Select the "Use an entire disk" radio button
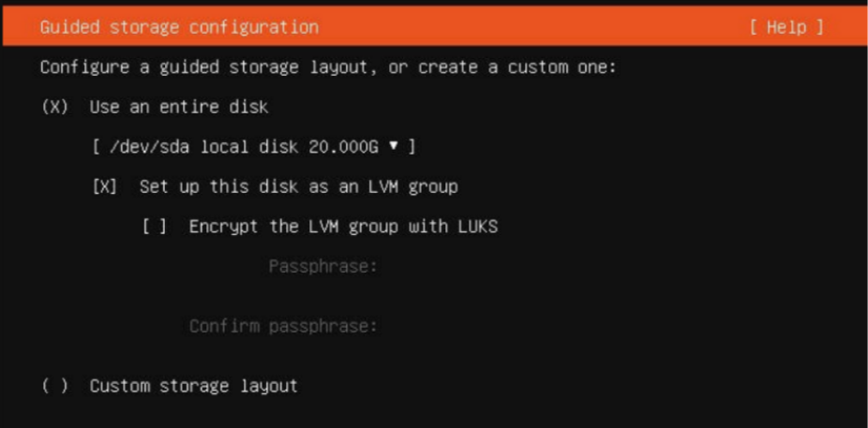The image size is (868, 428). pos(54,107)
